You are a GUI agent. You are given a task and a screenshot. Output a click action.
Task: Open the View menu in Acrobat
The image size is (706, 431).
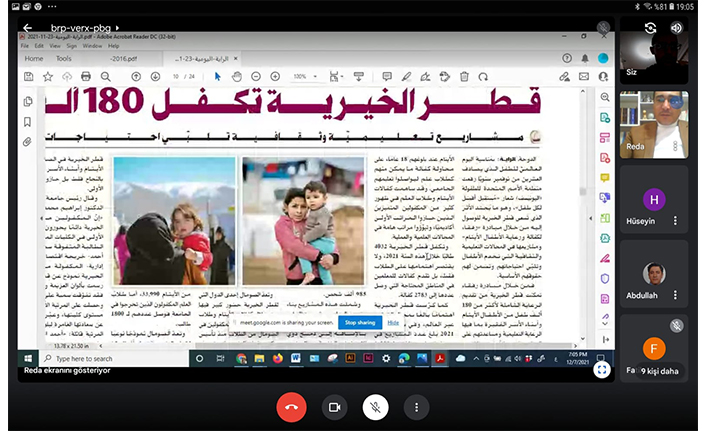click(54, 46)
